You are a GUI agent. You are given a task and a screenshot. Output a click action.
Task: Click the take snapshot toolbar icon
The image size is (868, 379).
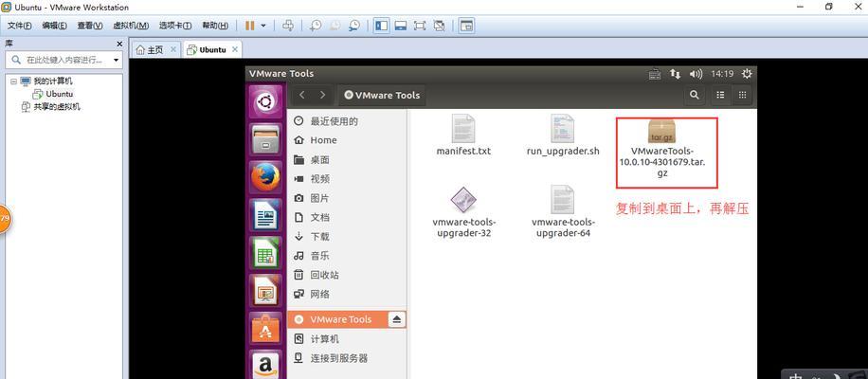[316, 26]
